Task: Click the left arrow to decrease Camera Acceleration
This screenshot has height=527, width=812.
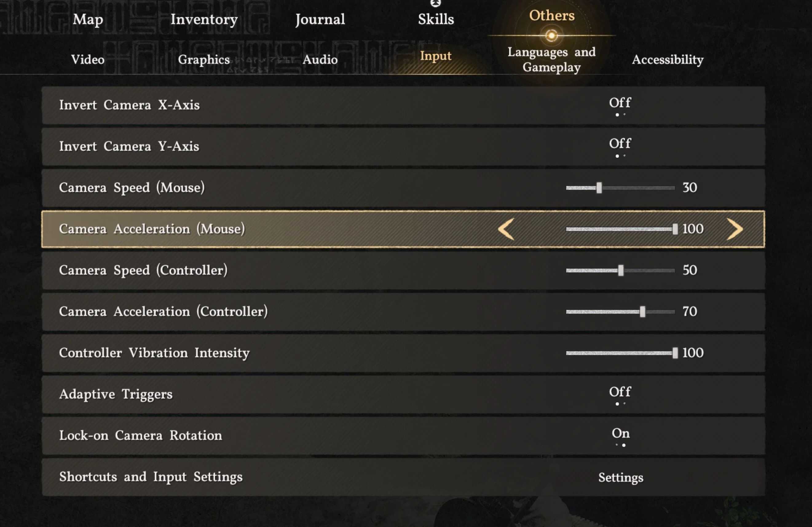Action: [506, 229]
